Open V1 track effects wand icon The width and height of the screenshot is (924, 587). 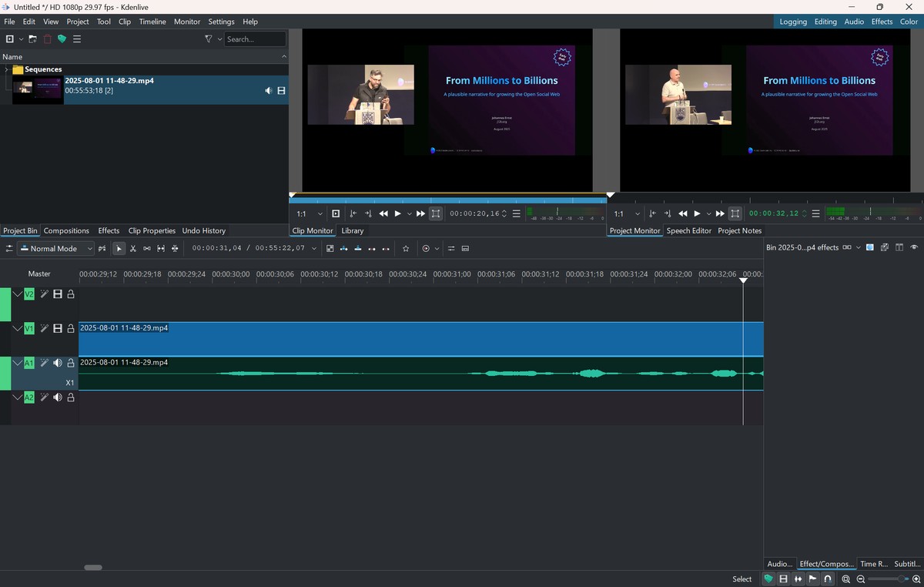[x=45, y=328]
